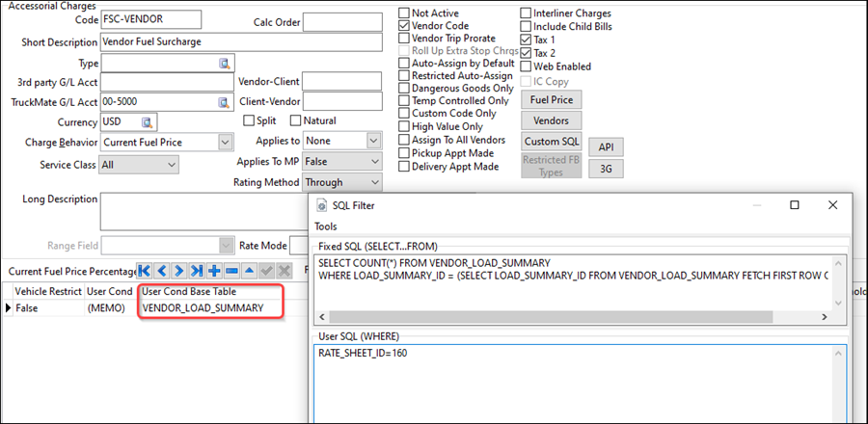Maximize the SQL Filter window
Screen dimensions: 868x424
(795, 205)
